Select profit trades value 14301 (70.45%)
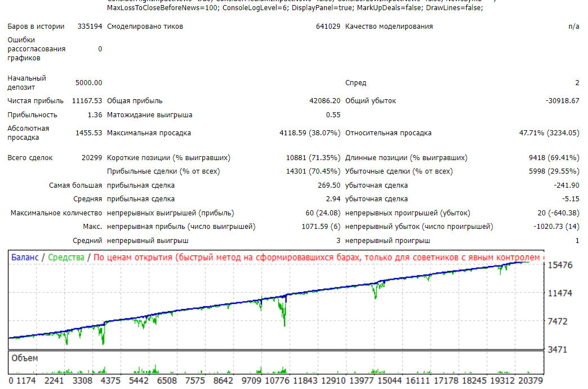The width and height of the screenshot is (588, 389). click(x=313, y=171)
